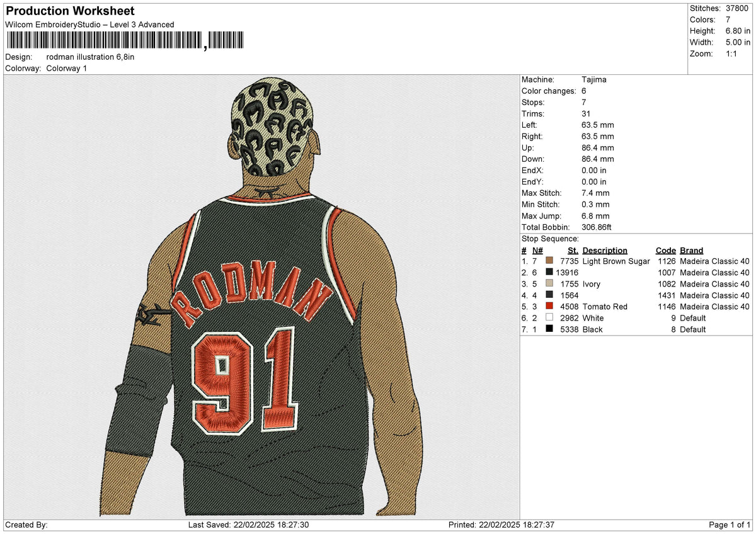756x534 pixels.
Task: Click the 'Created By:' footer label
Action: pyautogui.click(x=26, y=525)
